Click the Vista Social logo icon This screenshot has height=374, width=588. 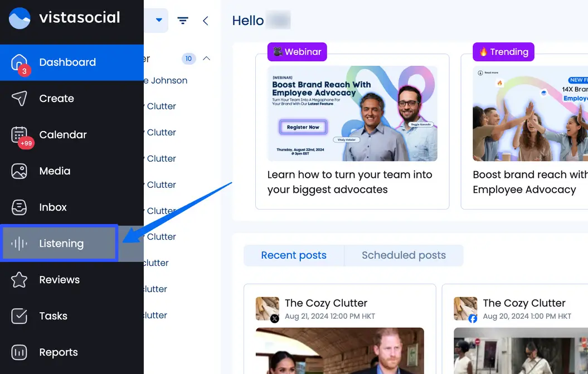(x=20, y=18)
